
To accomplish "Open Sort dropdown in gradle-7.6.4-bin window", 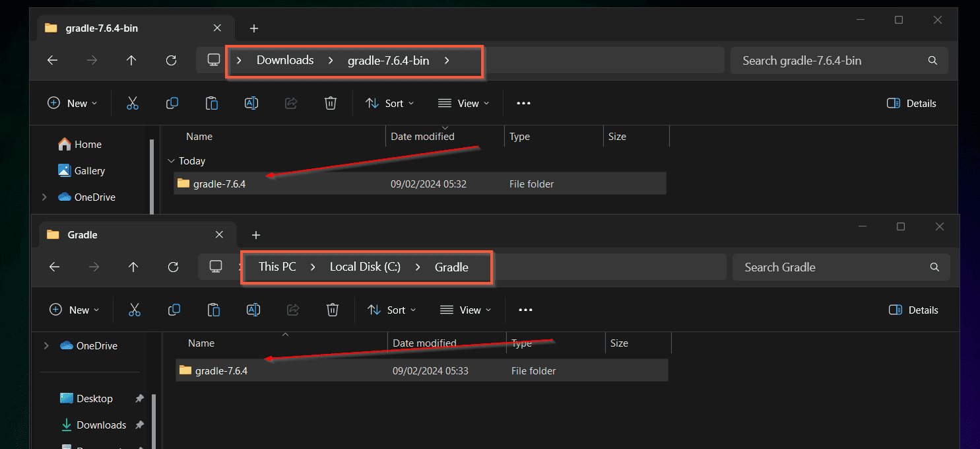I will coord(390,103).
